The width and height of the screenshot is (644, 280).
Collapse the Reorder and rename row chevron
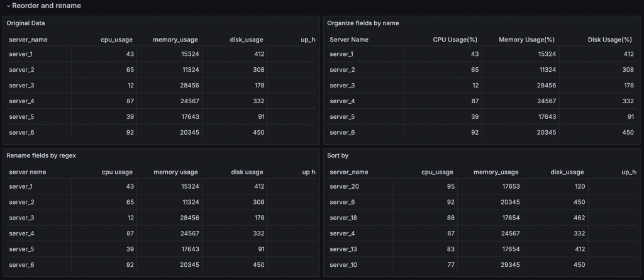[x=8, y=6]
